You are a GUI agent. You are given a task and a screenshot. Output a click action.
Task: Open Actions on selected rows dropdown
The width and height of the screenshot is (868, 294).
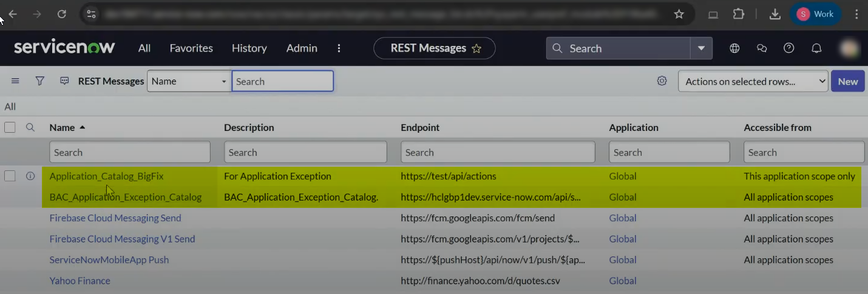(x=753, y=81)
